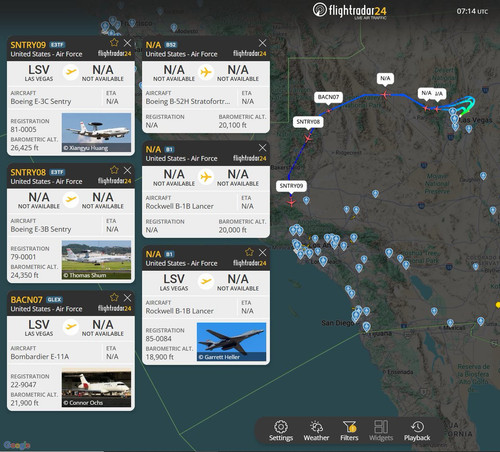Click Google logo at bottom left
This screenshot has width=500, height=452.
point(17,445)
